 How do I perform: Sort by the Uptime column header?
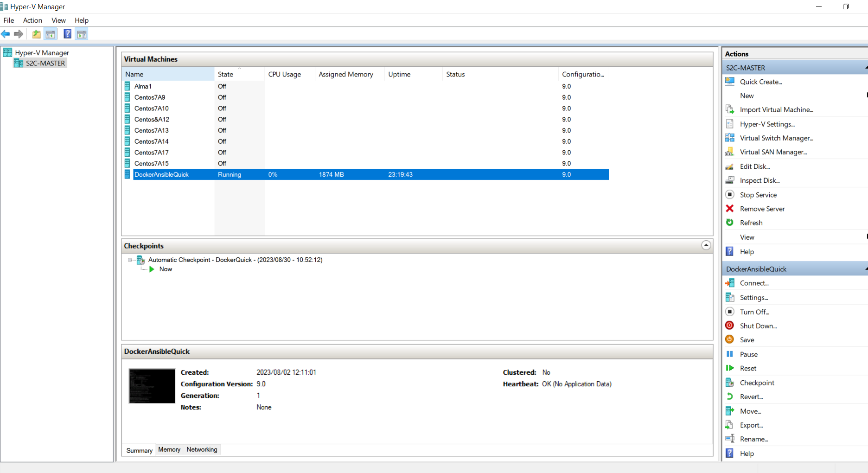pos(414,74)
